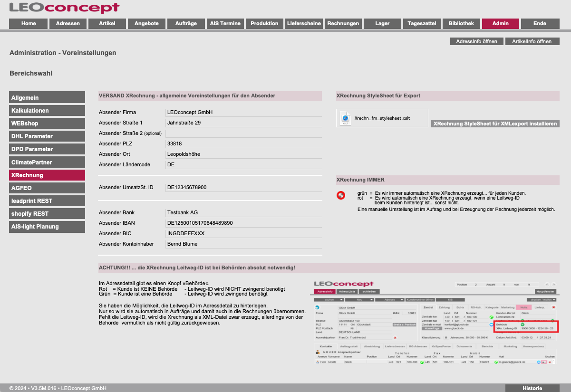
Task: Click the Absender IBAN field
Action: pos(244,223)
